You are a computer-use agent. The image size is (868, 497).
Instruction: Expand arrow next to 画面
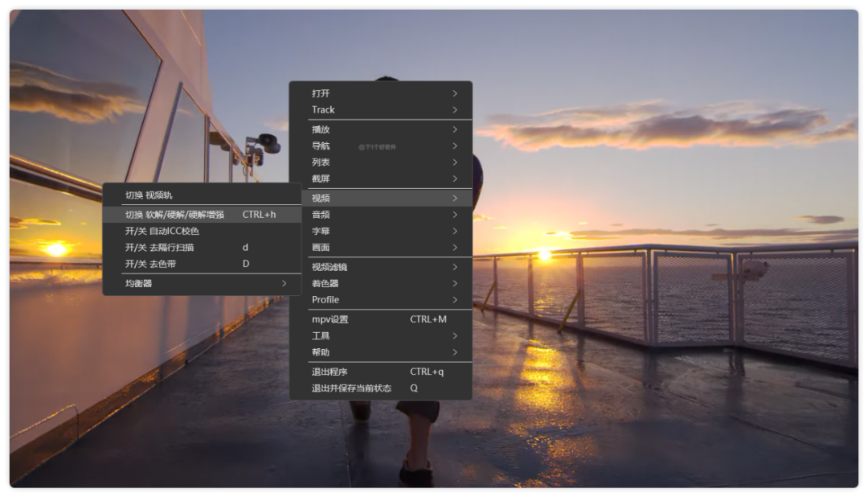point(455,247)
